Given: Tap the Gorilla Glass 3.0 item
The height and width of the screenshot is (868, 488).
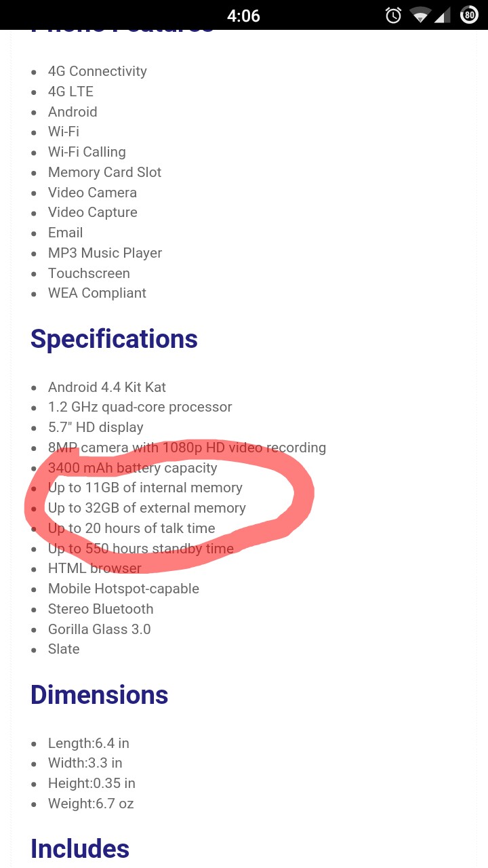Looking at the screenshot, I should click(x=100, y=629).
